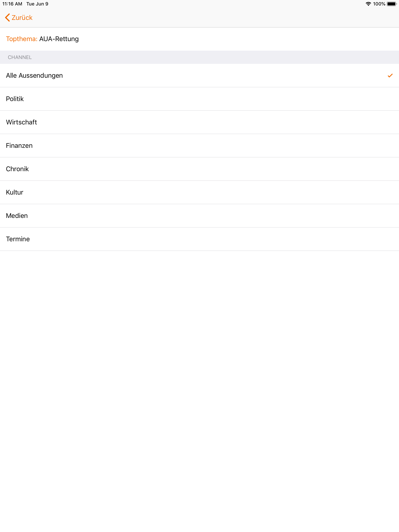Tap the orange Topthema label
Screen dimensions: 399x532
click(x=22, y=39)
